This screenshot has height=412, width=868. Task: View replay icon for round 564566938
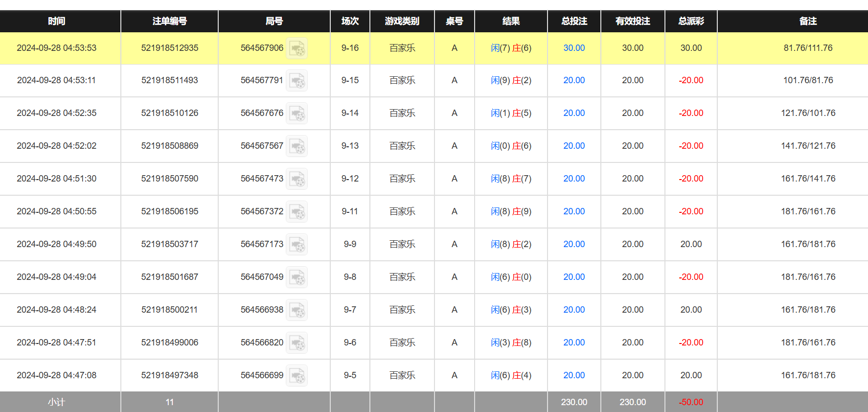click(297, 310)
